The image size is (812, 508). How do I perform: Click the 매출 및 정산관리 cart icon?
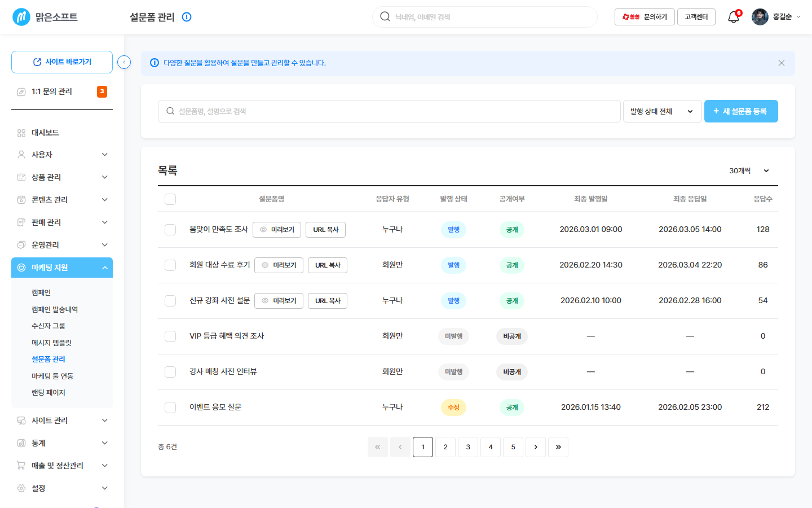click(21, 466)
